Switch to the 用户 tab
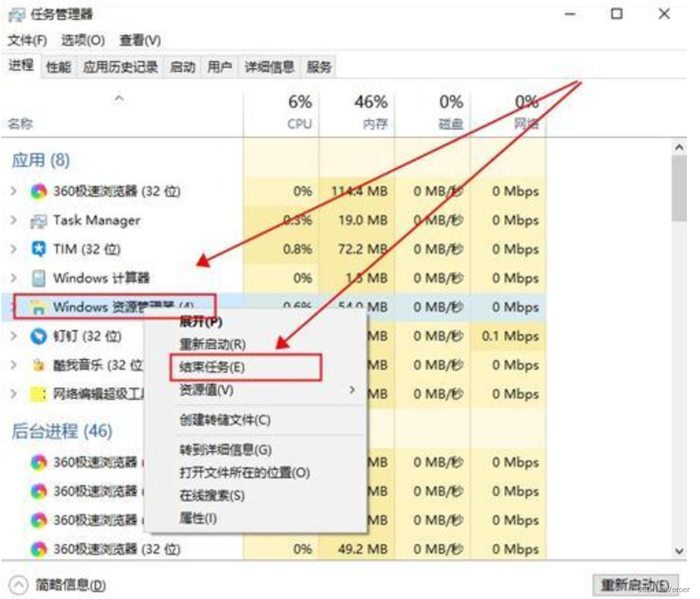700x599 pixels. coord(219,67)
